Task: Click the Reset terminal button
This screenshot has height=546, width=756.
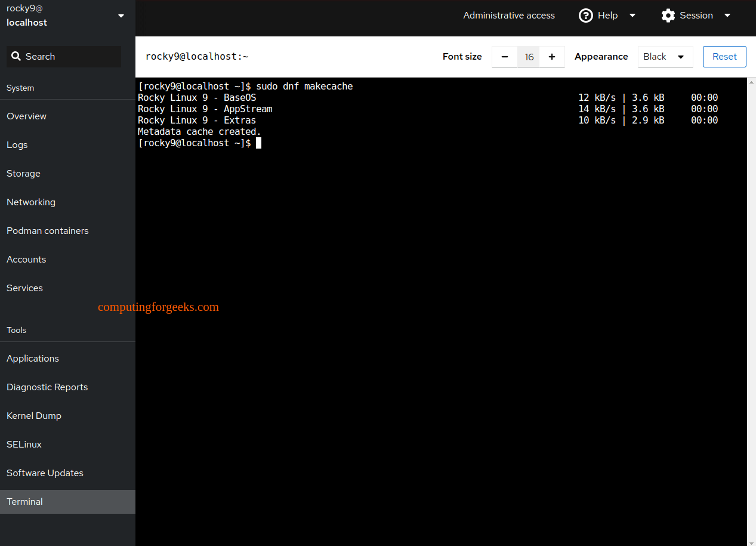Action: click(x=724, y=57)
